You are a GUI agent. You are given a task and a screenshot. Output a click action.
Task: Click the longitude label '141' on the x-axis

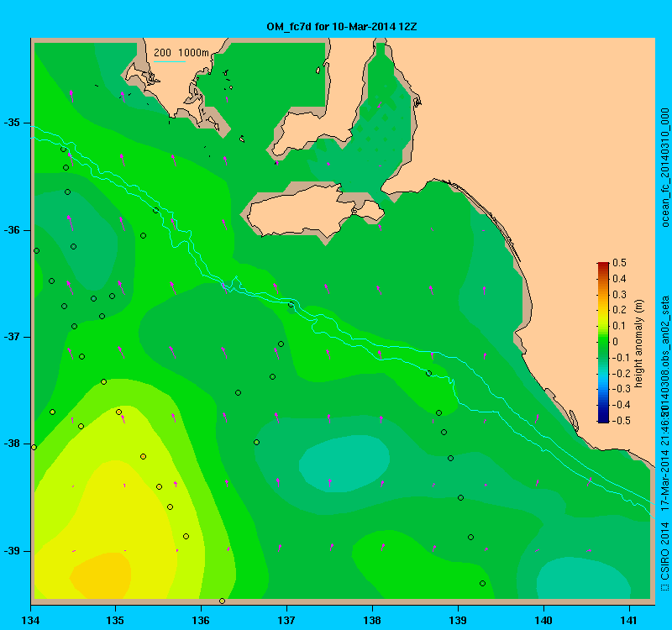tap(629, 621)
